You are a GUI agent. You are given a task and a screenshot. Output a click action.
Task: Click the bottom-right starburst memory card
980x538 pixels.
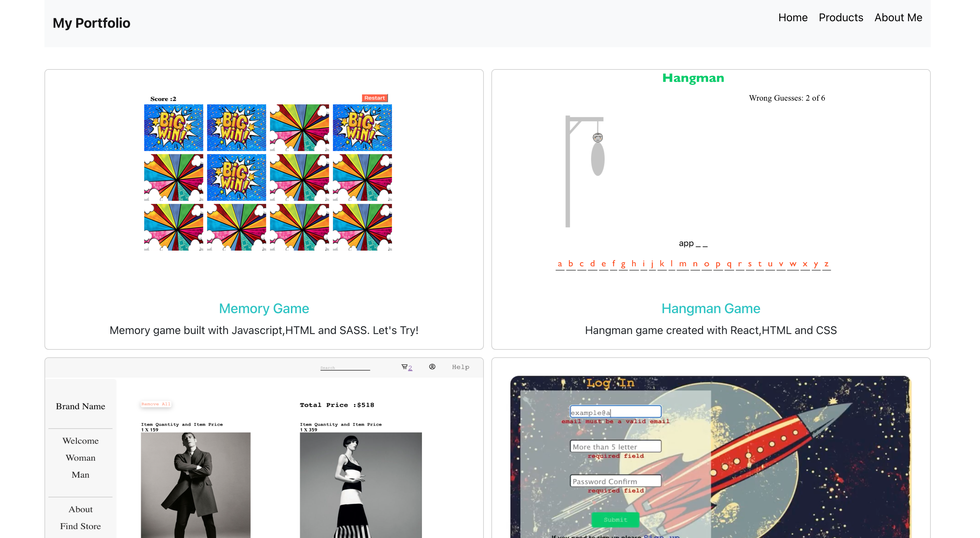[x=362, y=227]
